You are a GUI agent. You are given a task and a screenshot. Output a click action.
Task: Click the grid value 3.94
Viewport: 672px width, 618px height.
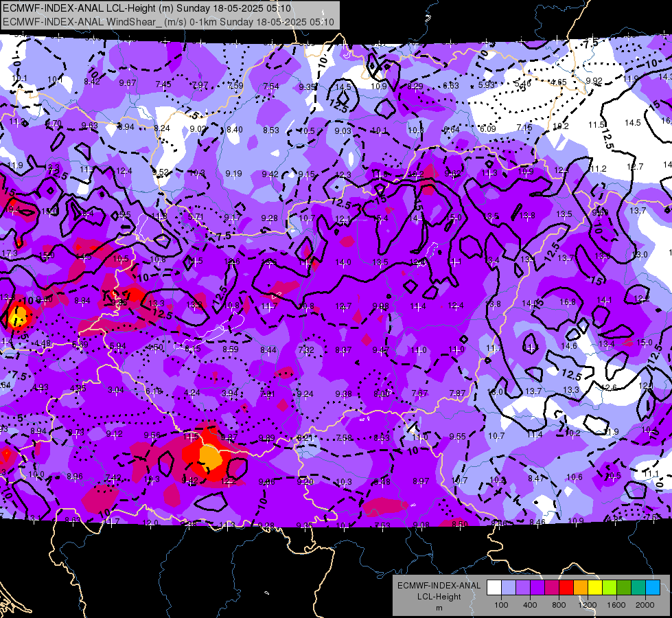click(x=230, y=393)
